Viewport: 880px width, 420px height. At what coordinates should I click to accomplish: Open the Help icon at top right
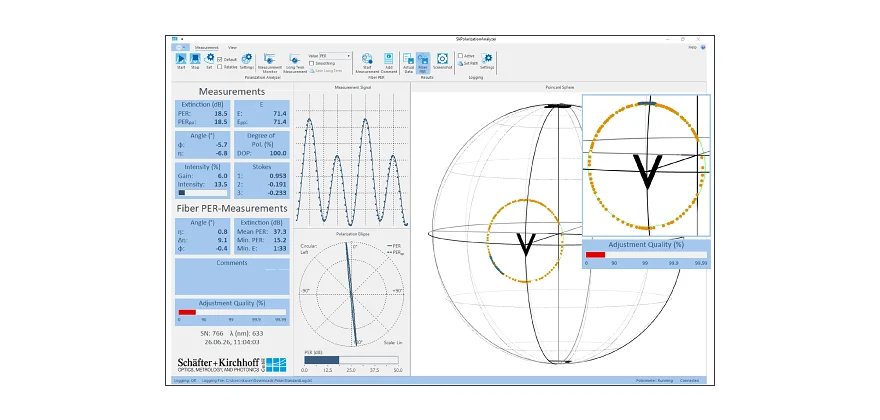pos(703,47)
